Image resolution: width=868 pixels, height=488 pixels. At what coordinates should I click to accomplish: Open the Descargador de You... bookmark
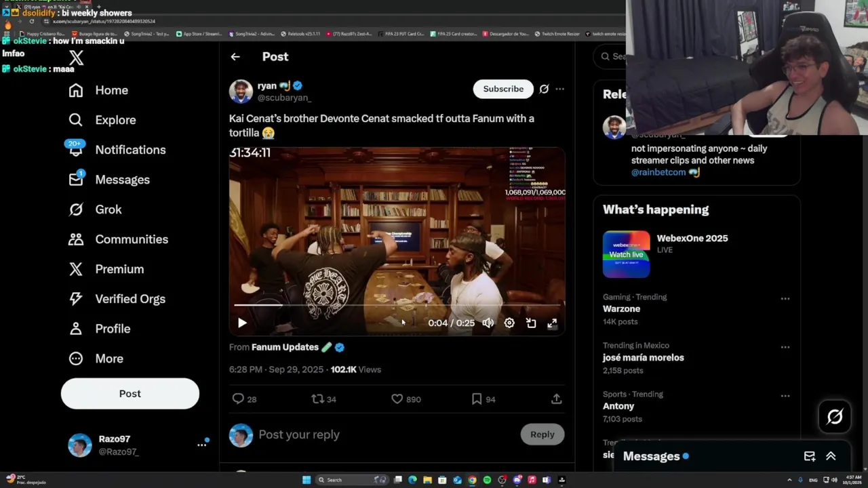coord(505,34)
